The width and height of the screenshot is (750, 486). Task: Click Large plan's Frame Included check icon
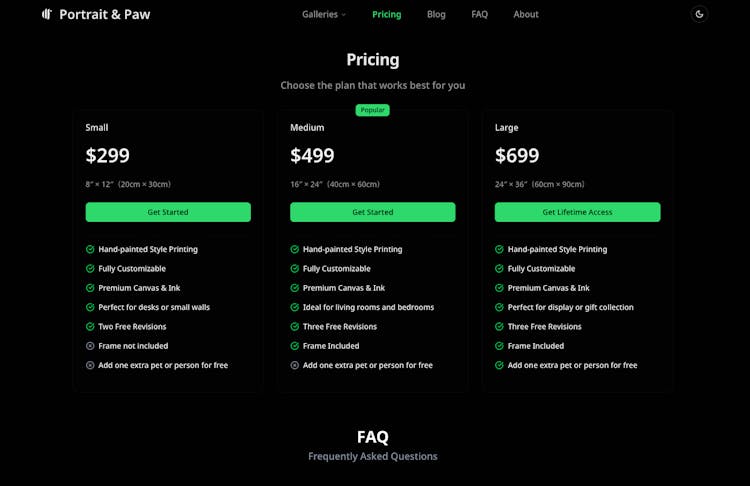(x=499, y=346)
